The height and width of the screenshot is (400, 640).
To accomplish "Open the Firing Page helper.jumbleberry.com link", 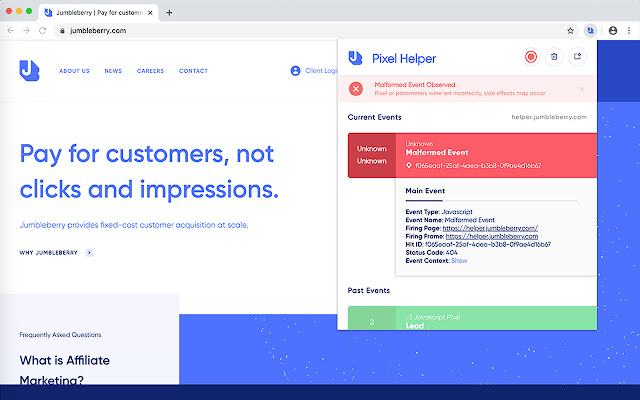I will tap(490, 228).
